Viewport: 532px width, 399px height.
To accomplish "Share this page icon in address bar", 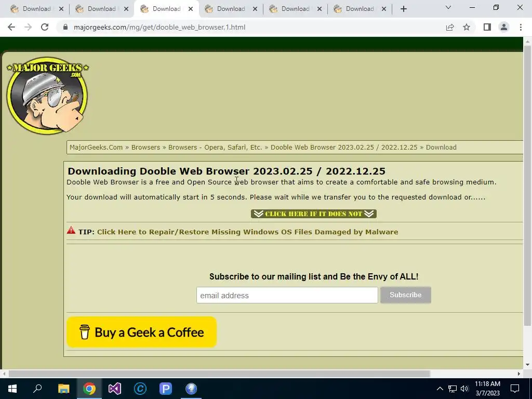I will coord(450,27).
